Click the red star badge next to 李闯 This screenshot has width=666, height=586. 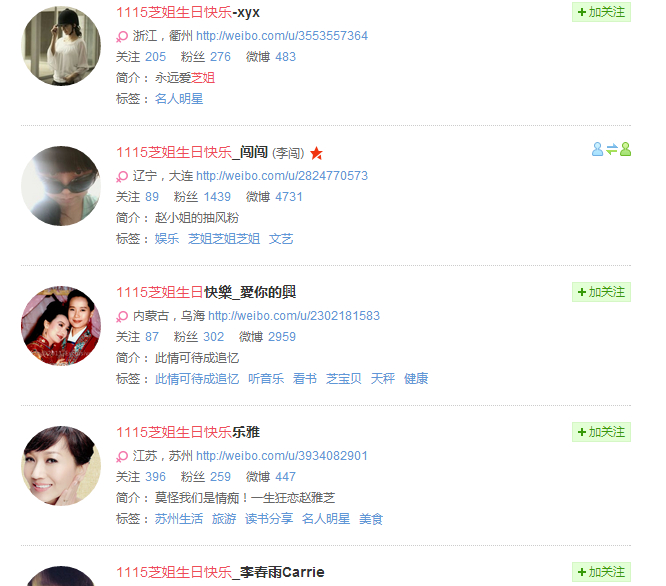[x=316, y=153]
